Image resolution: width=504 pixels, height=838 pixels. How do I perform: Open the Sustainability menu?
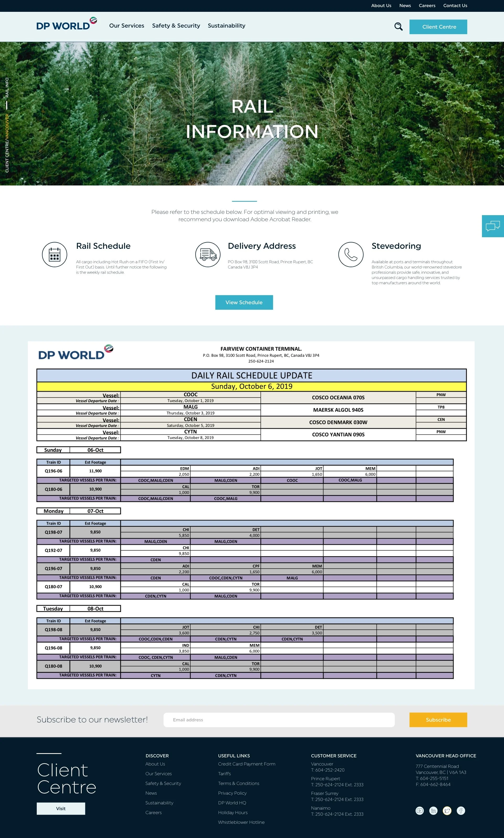tap(227, 26)
